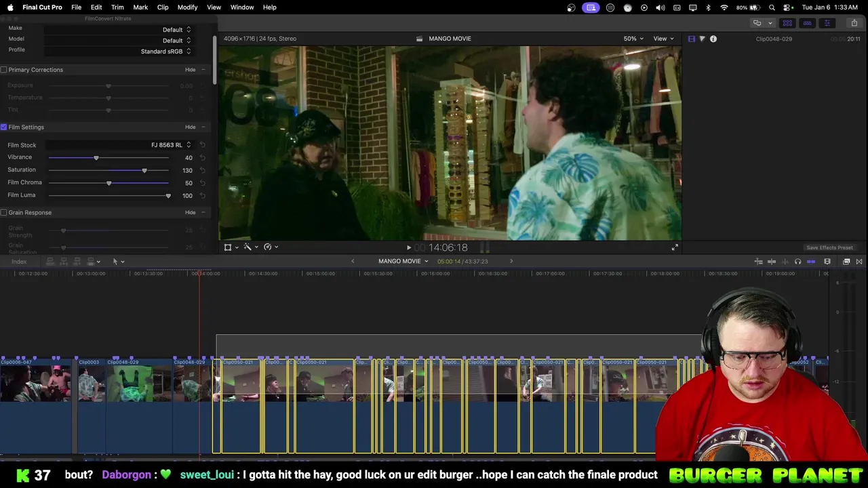This screenshot has height=488, width=868.
Task: Toggle the inspector panel visibility
Action: point(827,23)
